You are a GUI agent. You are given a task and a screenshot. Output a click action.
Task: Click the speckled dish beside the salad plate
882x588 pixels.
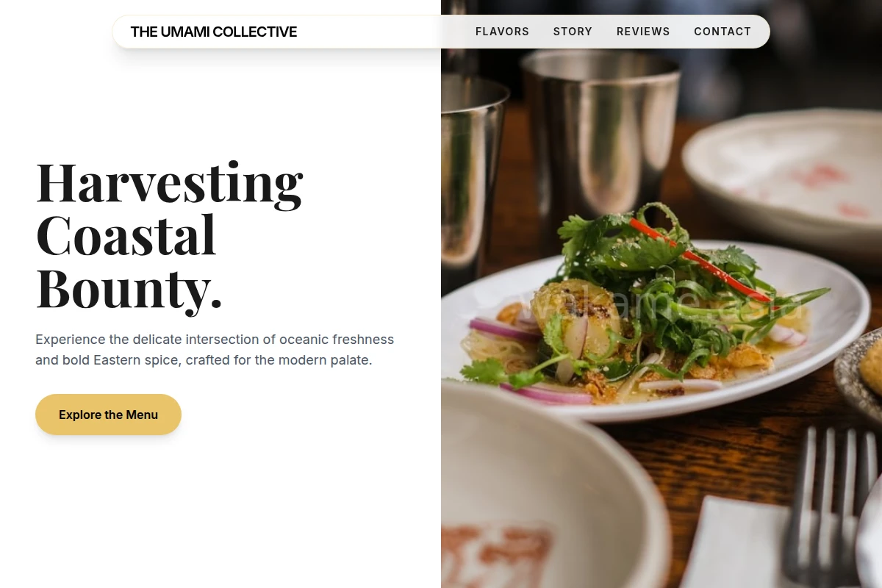click(x=860, y=375)
